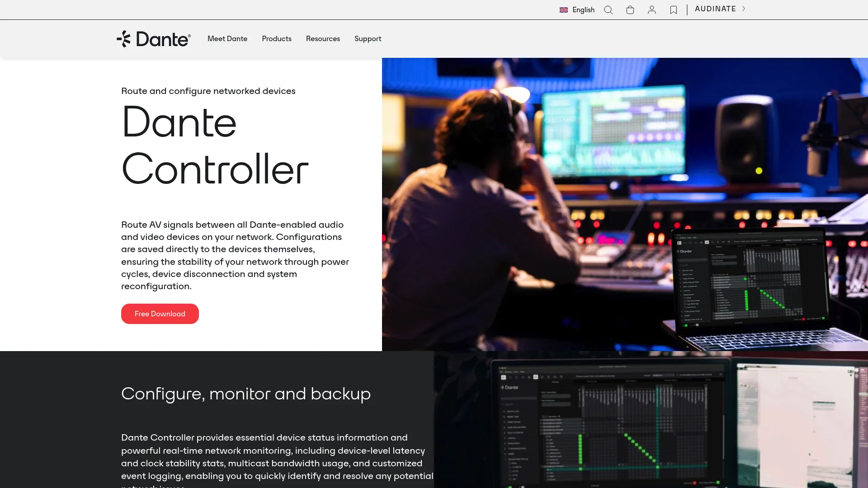Image resolution: width=868 pixels, height=488 pixels.
Task: Click the arrow next to AUDINATE
Action: [x=744, y=9]
